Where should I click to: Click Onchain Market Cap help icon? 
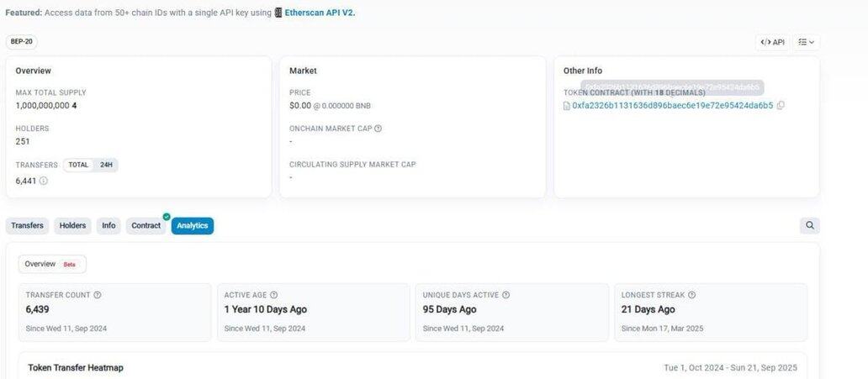(x=378, y=129)
